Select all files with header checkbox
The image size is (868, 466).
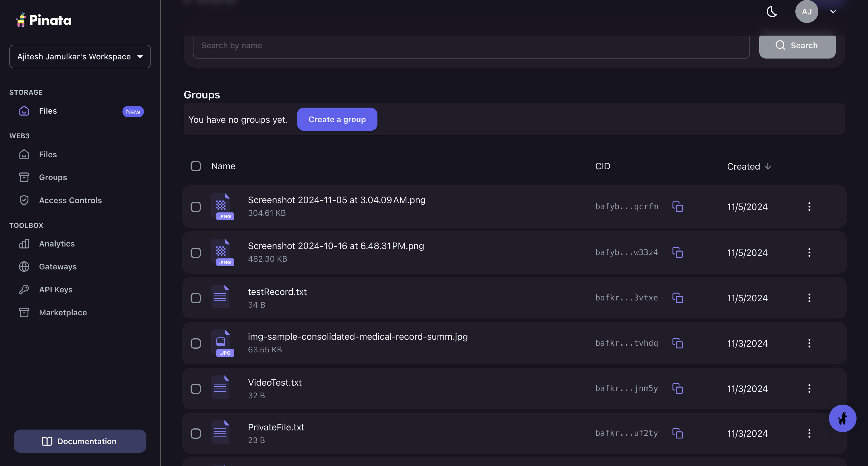click(x=195, y=166)
